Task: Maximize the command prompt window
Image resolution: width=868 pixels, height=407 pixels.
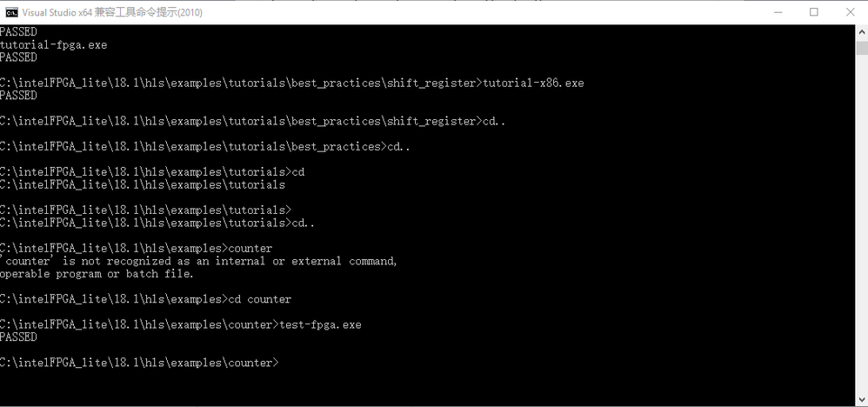Action: [814, 11]
